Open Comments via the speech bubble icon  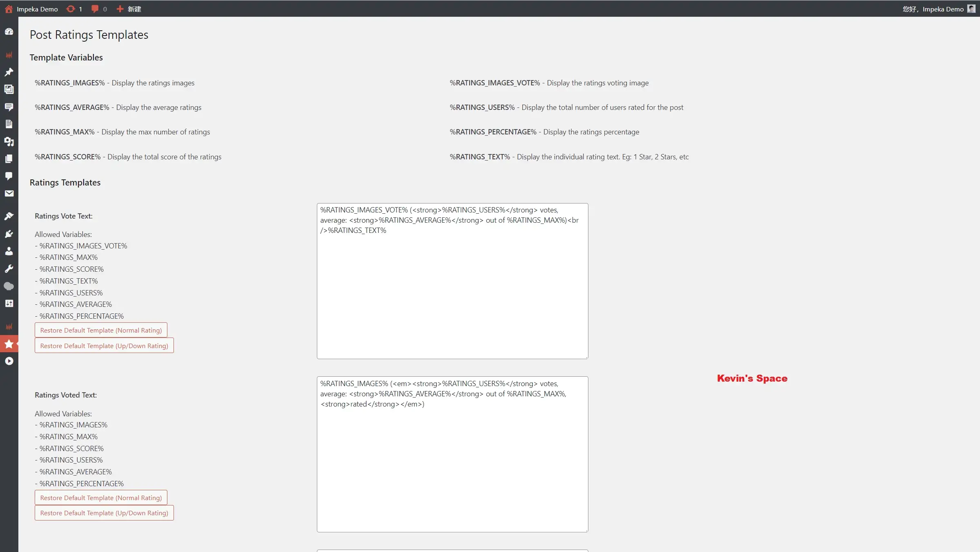pos(9,176)
